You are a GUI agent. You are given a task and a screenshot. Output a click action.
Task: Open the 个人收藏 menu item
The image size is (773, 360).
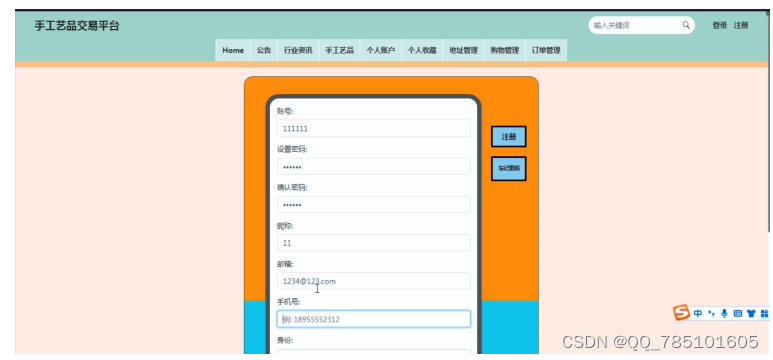(x=422, y=50)
